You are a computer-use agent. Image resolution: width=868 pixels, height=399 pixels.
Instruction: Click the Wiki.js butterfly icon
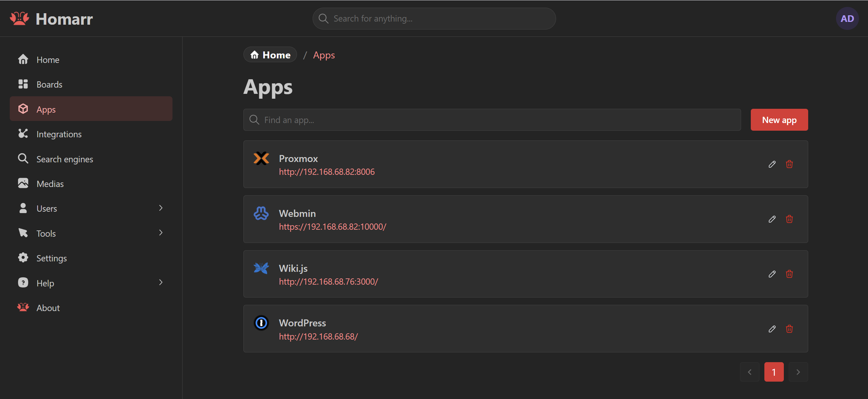click(x=261, y=268)
